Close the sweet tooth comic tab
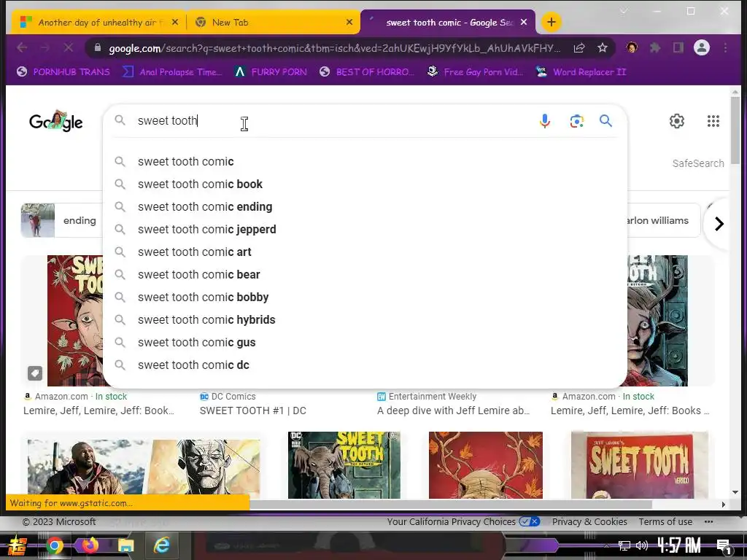The height and width of the screenshot is (560, 747). pyautogui.click(x=524, y=22)
